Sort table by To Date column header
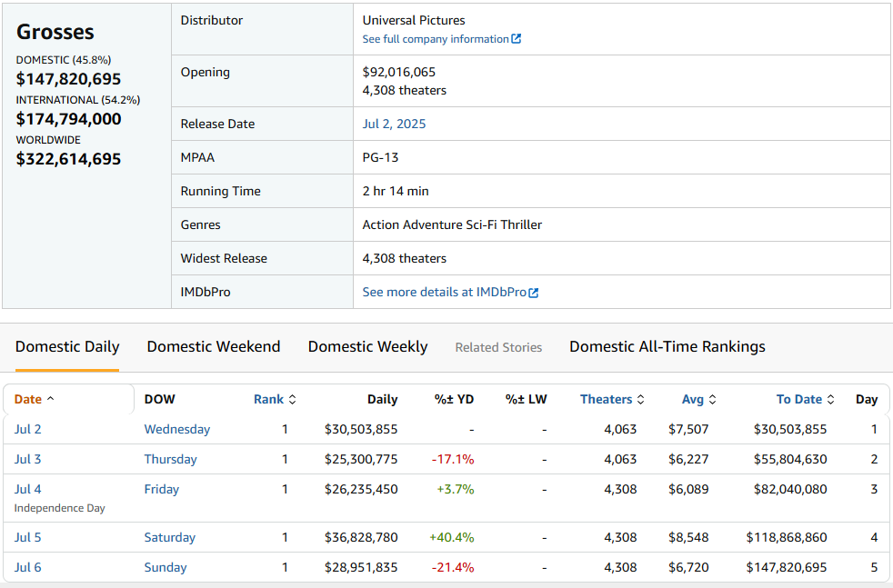The height and width of the screenshot is (588, 893). point(799,399)
